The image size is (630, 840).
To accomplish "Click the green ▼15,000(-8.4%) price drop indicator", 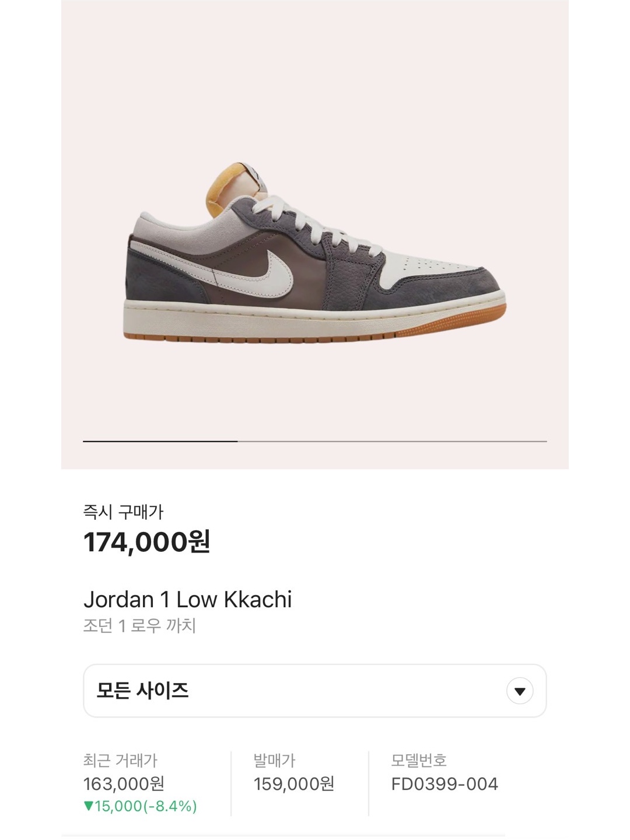I will coord(140,806).
